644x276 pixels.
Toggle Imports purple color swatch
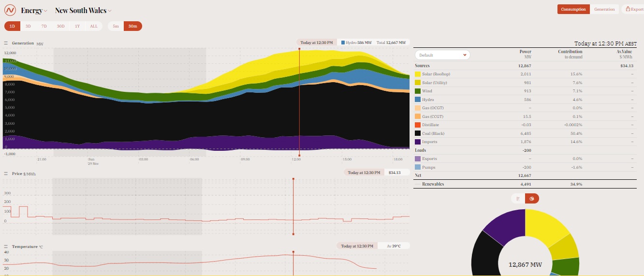(x=418, y=142)
